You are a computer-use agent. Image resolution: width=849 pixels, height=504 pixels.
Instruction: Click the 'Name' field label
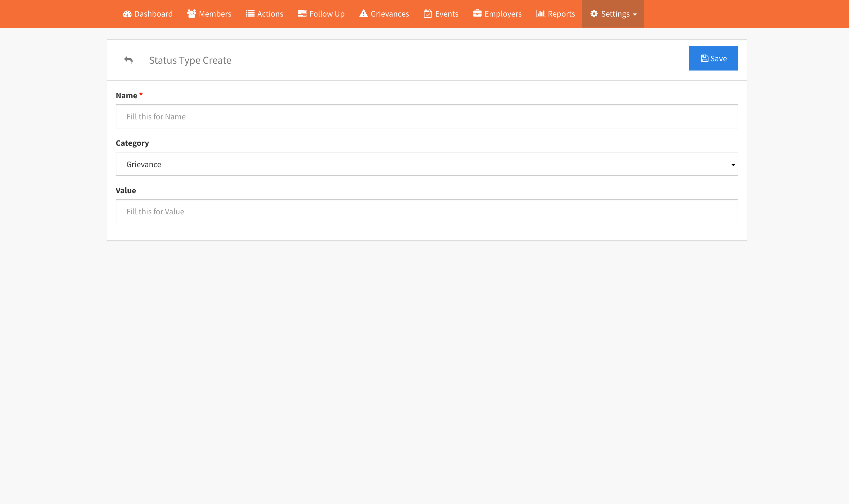tap(126, 96)
